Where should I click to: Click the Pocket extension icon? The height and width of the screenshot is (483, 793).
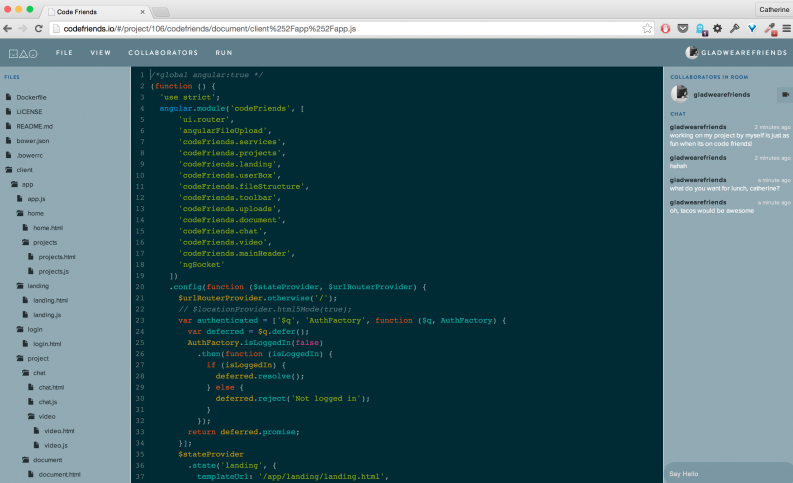click(683, 28)
